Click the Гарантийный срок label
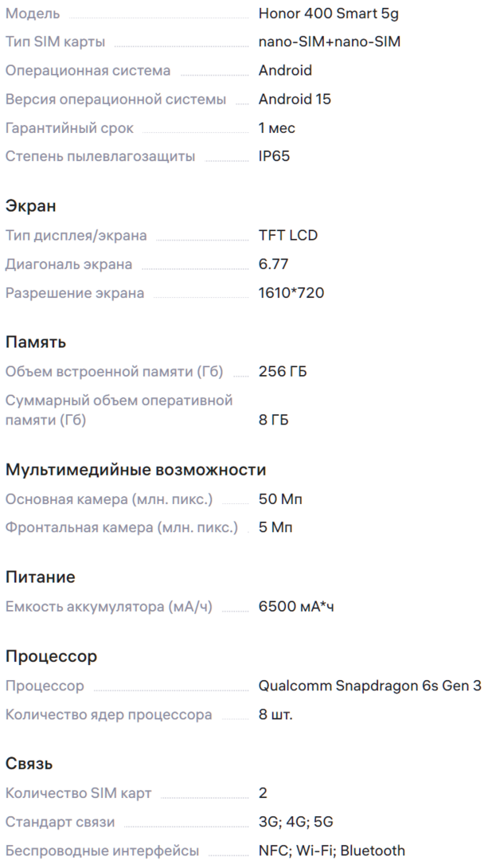The width and height of the screenshot is (492, 868). pos(69,128)
